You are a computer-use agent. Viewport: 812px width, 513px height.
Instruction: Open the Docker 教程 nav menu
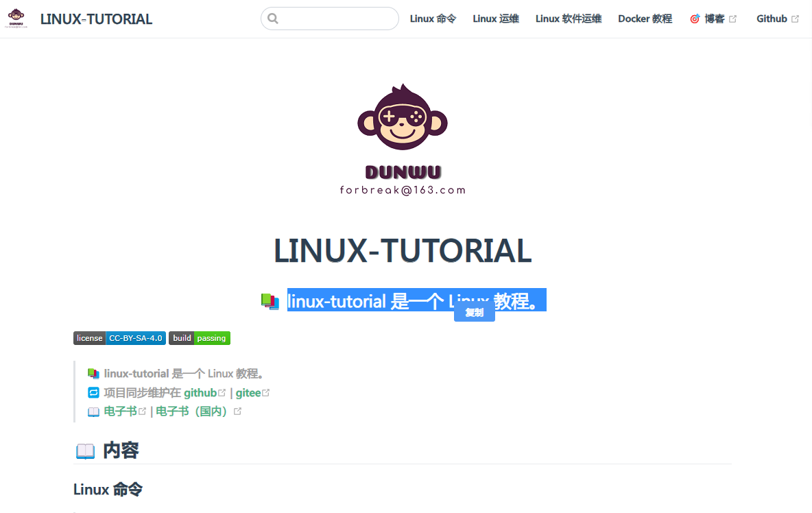[645, 19]
